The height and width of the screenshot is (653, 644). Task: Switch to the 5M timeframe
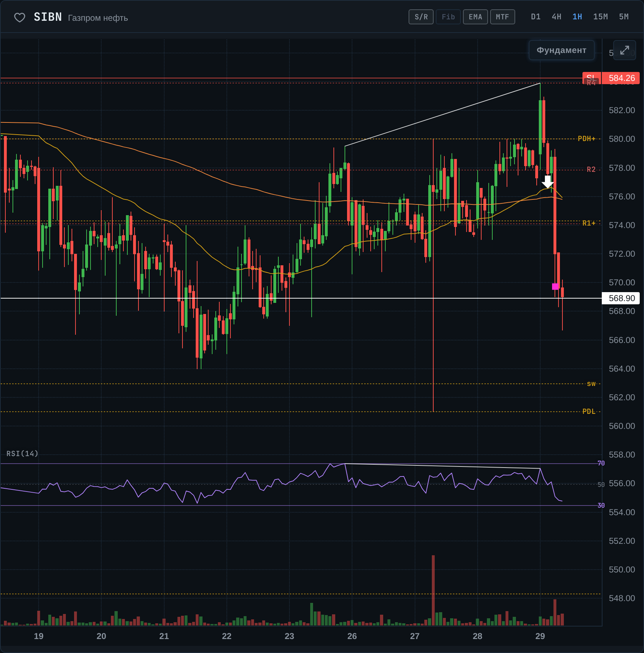pyautogui.click(x=624, y=17)
